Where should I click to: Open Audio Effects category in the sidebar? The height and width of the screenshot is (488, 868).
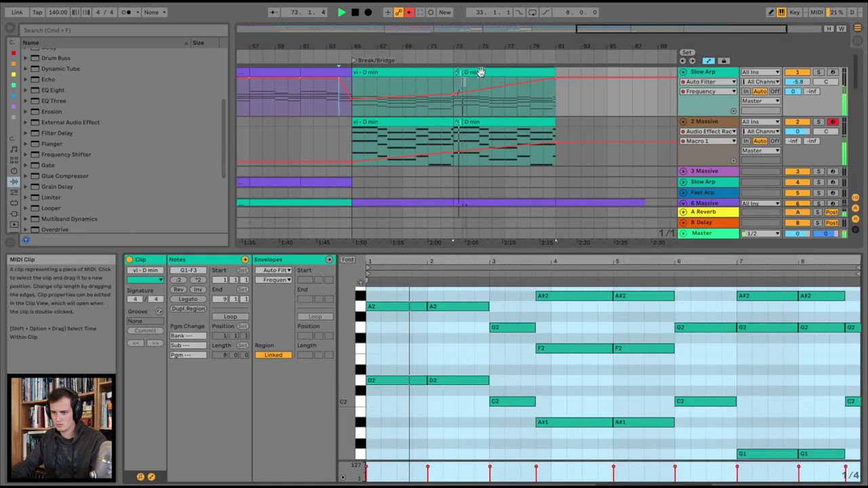tap(14, 182)
